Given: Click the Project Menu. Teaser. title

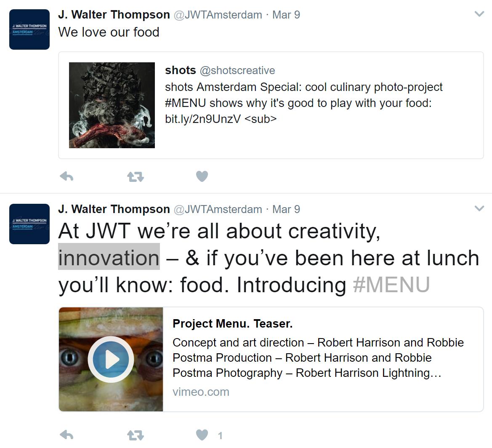Looking at the screenshot, I should click(232, 324).
